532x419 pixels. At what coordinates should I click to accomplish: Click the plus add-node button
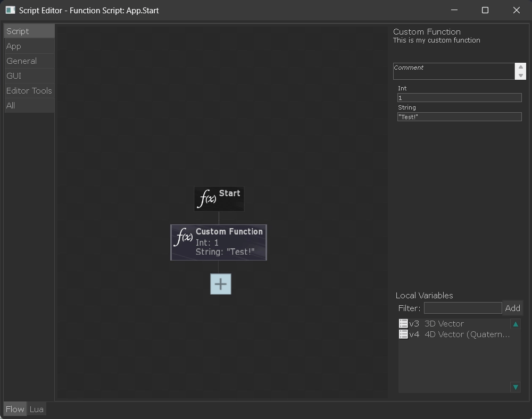click(220, 284)
